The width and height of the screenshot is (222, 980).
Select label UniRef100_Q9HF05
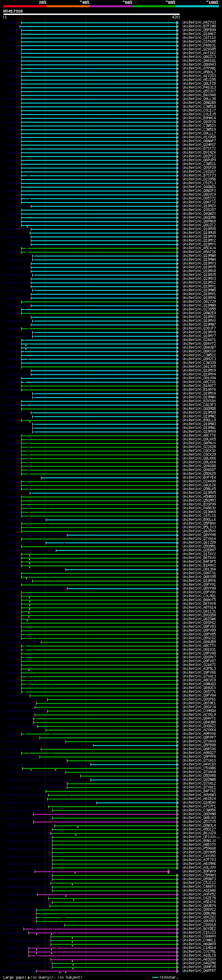click(x=199, y=967)
